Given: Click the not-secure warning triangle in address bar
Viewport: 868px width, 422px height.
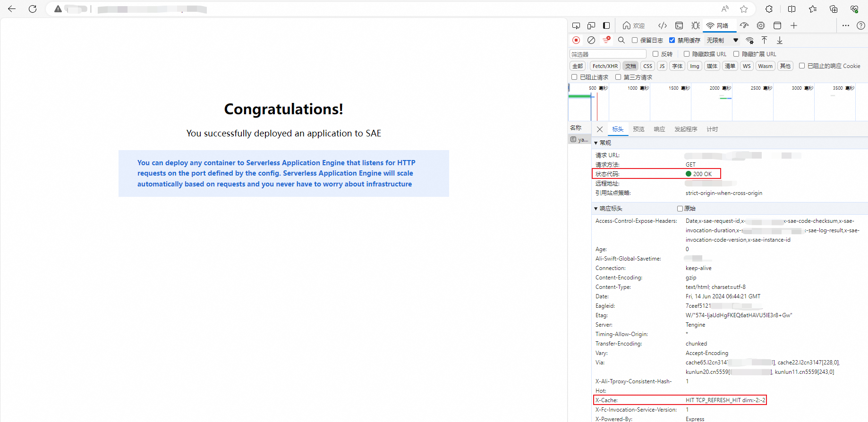Looking at the screenshot, I should point(58,9).
